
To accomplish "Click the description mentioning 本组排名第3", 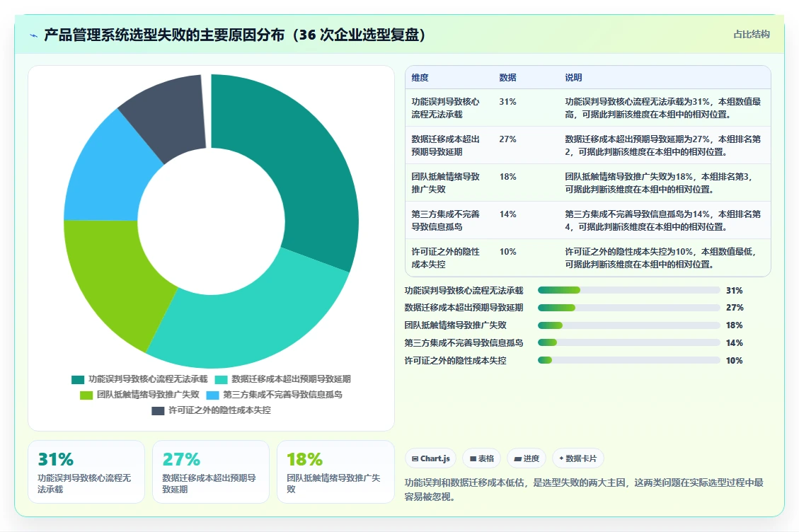I will tap(659, 183).
